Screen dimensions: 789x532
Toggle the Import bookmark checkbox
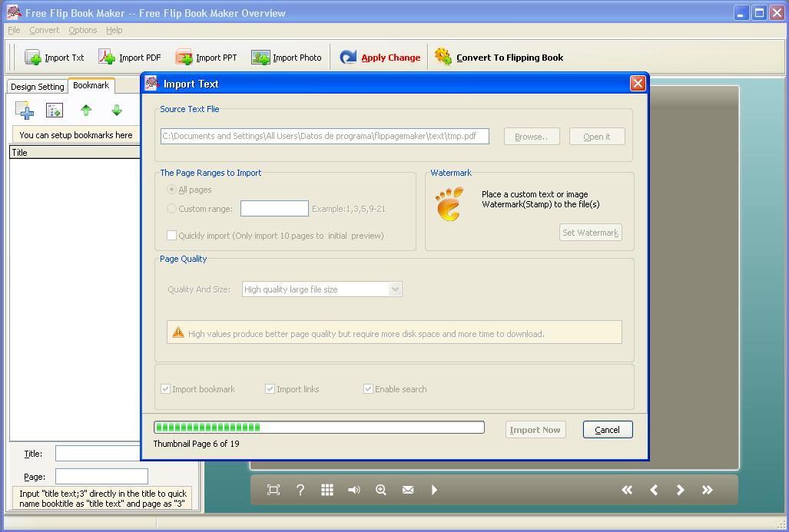165,388
